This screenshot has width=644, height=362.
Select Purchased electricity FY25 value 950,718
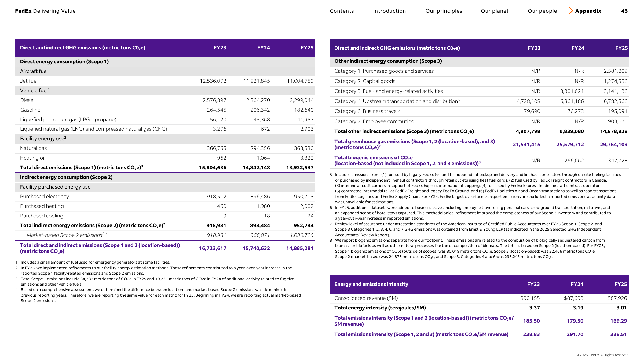tap(304, 197)
